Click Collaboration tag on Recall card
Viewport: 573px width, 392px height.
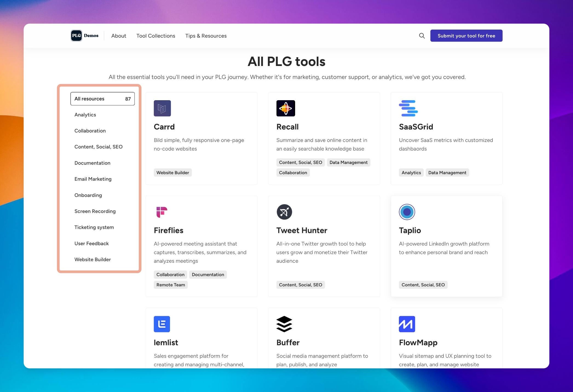pos(293,173)
